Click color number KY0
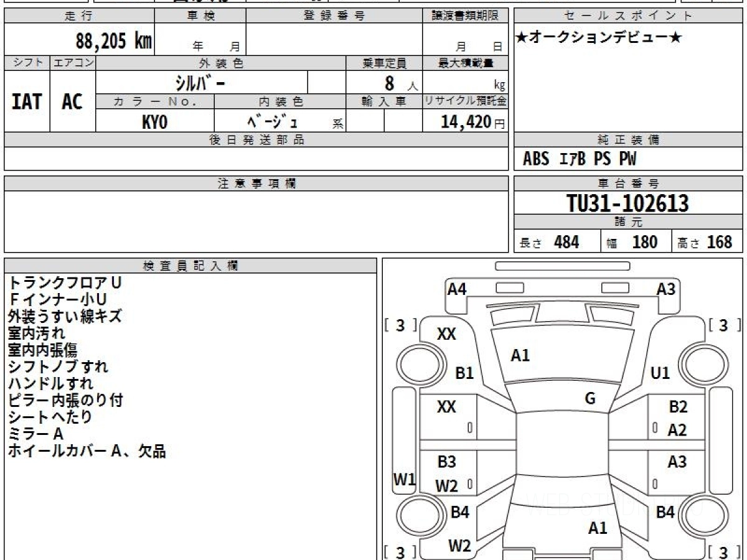The width and height of the screenshot is (747, 560). 155,122
